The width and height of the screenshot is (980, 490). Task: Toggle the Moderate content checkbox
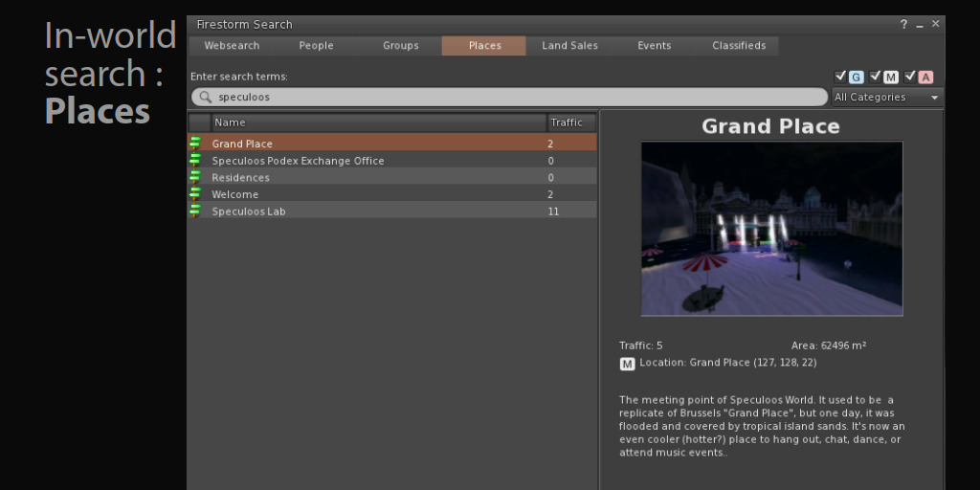point(876,77)
